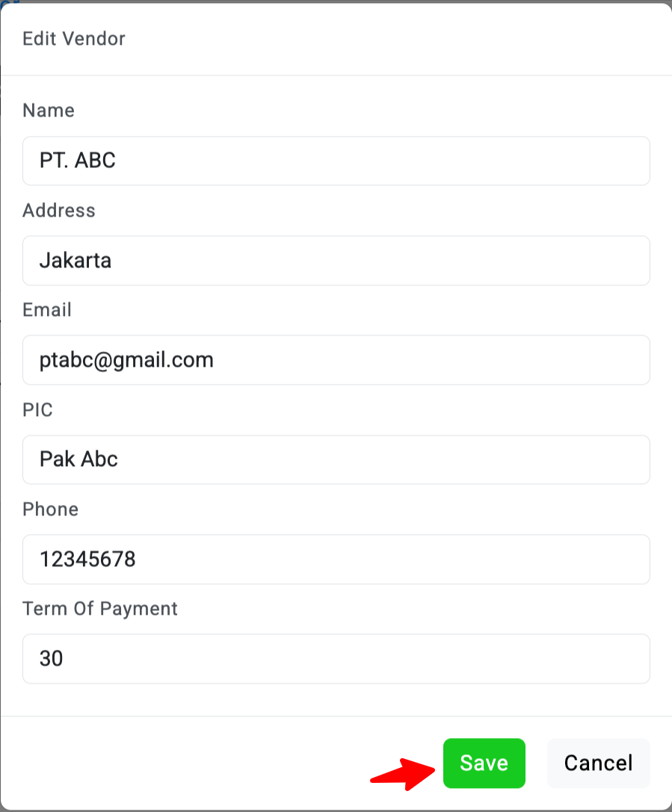
Task: Click the PIC field label
Action: (37, 409)
